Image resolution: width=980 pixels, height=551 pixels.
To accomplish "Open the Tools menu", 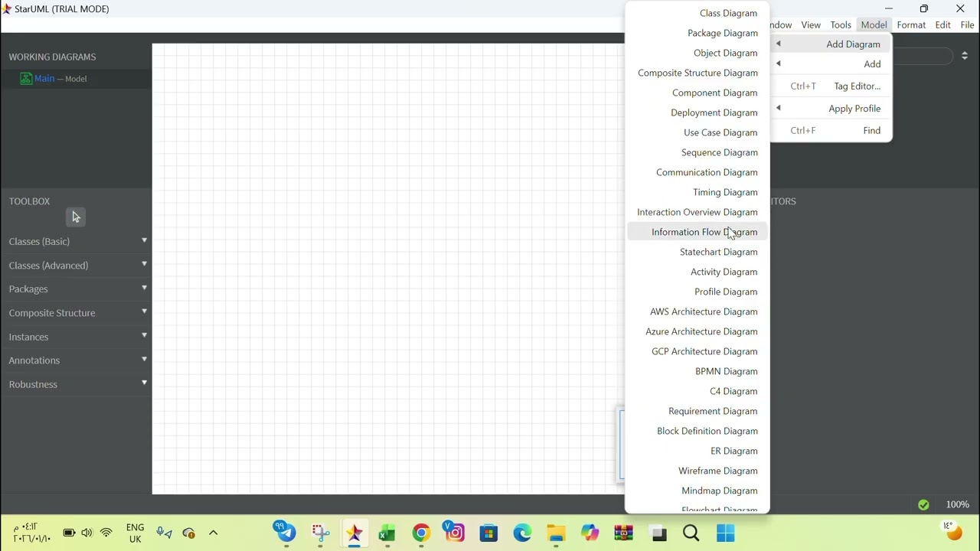I will click(841, 25).
